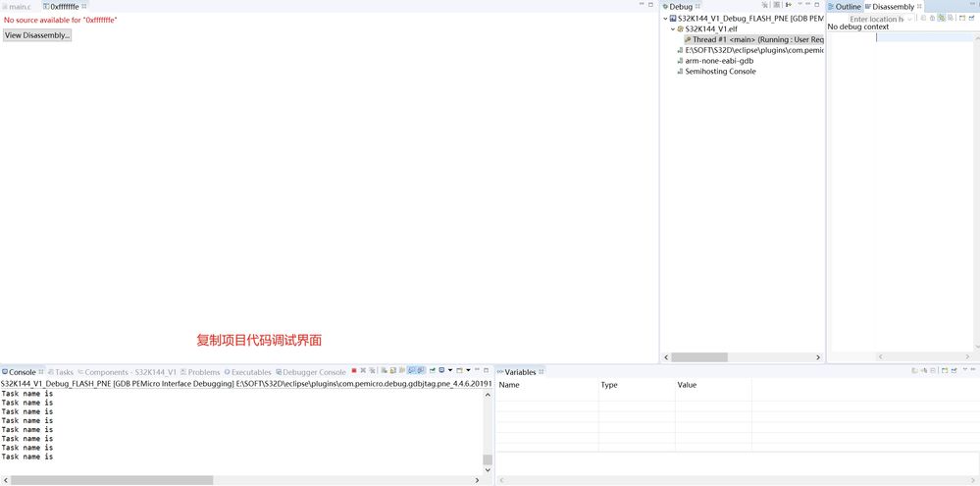Switch to the Outline tab

(x=845, y=6)
